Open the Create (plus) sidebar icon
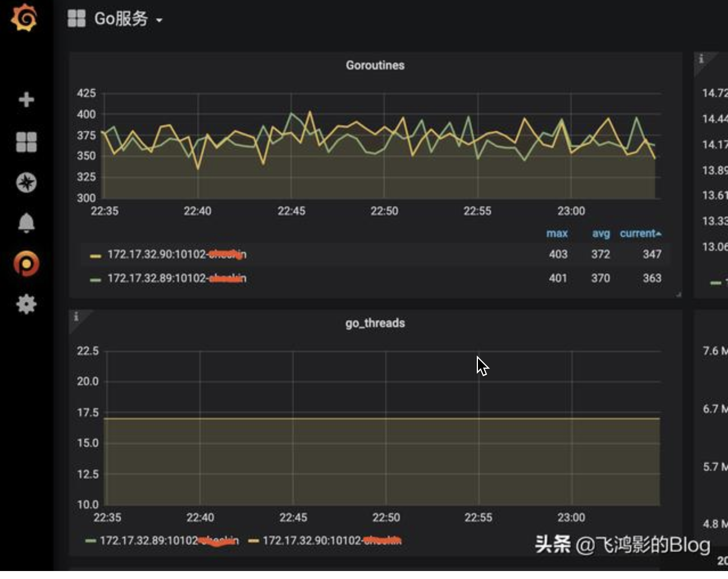Screen dimensions: 728x579 pyautogui.click(x=25, y=100)
